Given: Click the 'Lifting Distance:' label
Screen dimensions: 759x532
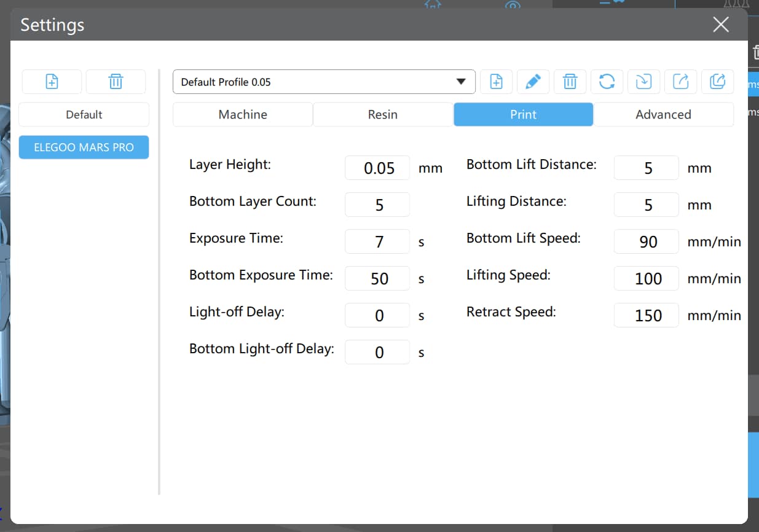Looking at the screenshot, I should [516, 201].
